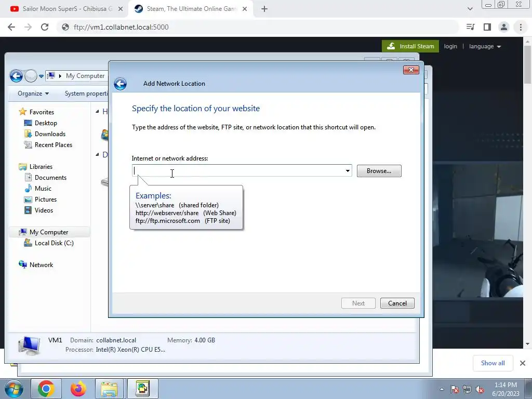
Task: Open the Chrome profile icon
Action: point(504,27)
